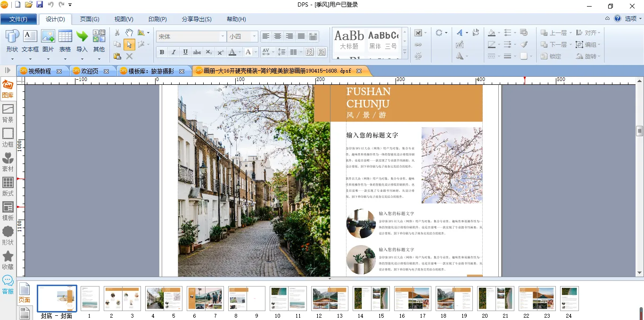Toggle underline formatting

pyautogui.click(x=185, y=52)
